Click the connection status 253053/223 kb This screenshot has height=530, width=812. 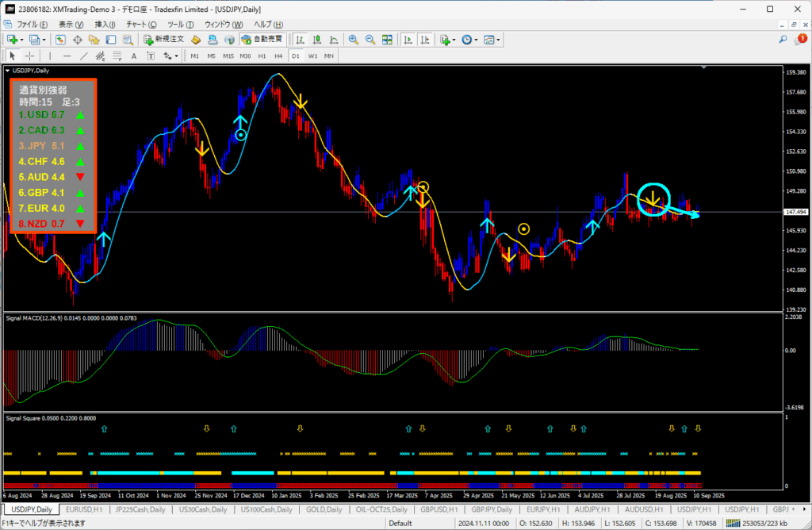pos(756,524)
